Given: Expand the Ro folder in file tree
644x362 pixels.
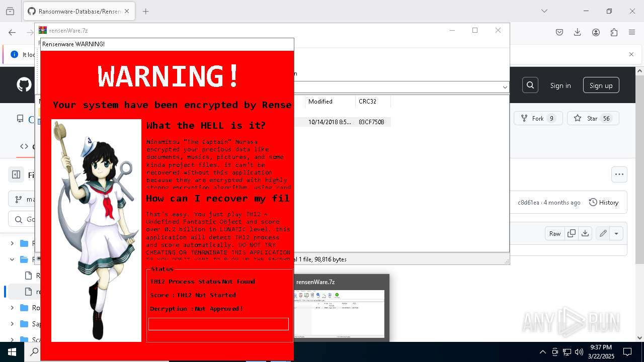Looking at the screenshot, I should coord(12,308).
